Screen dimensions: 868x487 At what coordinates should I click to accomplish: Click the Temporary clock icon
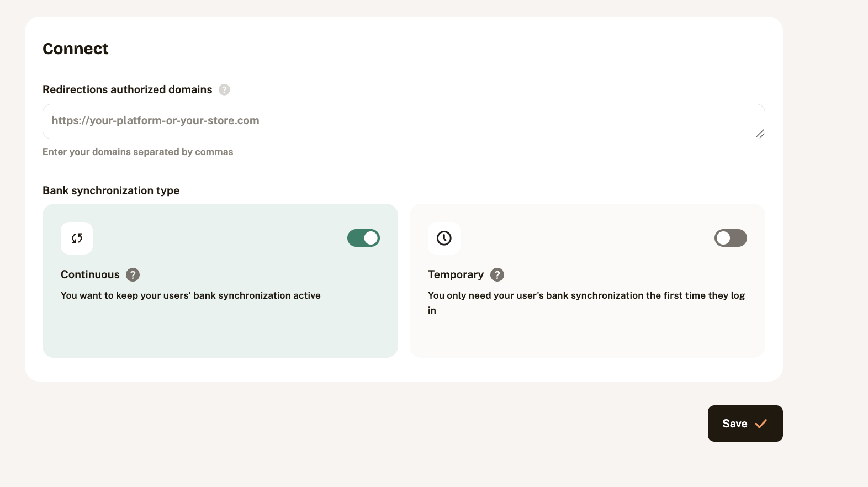444,238
